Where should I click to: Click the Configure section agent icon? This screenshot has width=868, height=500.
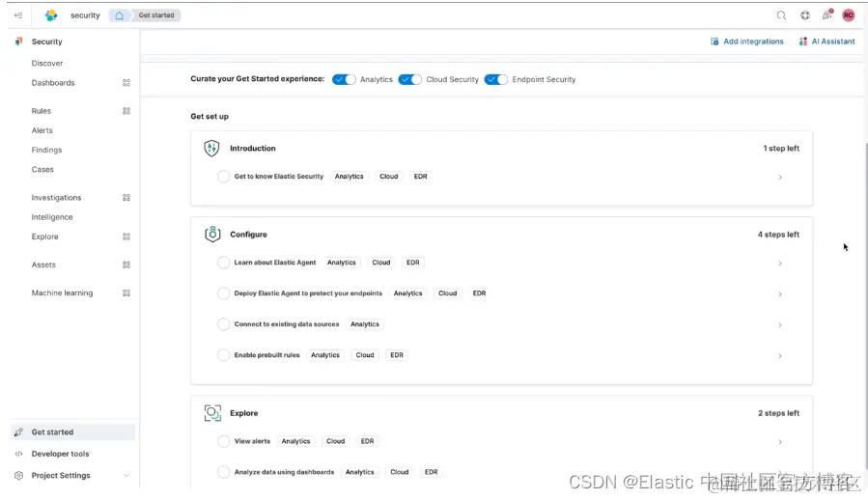coord(212,235)
